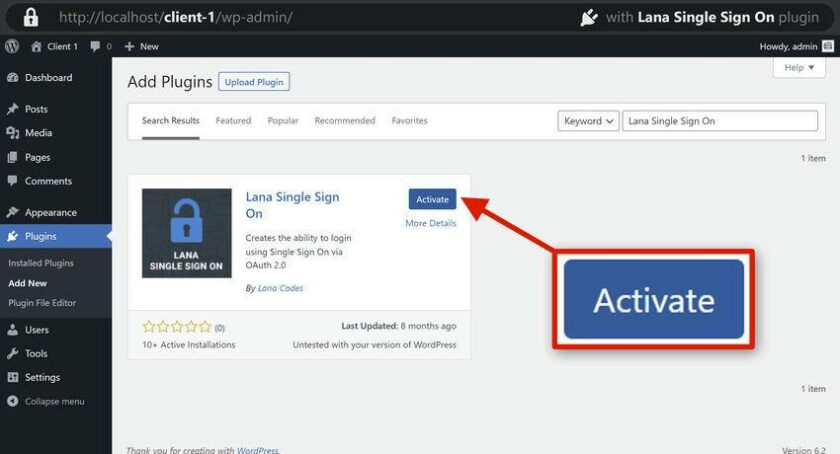Click the Users icon in sidebar

[13, 330]
